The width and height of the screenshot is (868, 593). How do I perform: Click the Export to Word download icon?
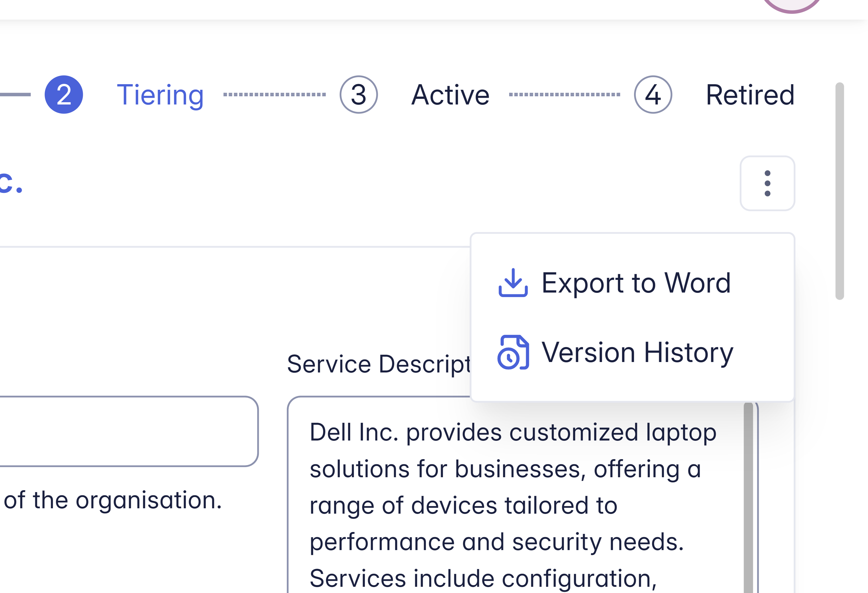tap(513, 283)
